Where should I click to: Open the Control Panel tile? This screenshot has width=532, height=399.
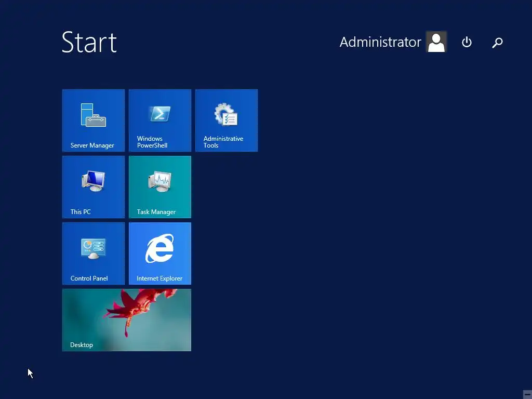coord(94,254)
